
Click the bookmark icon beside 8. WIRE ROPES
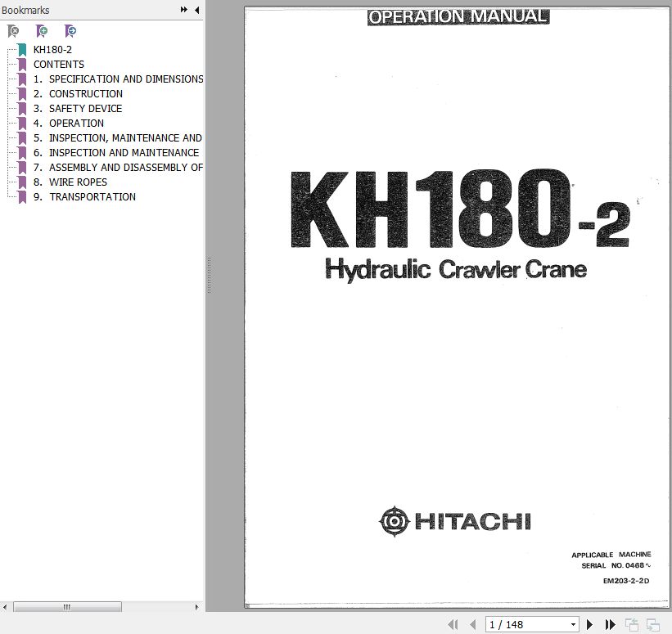pyautogui.click(x=22, y=182)
